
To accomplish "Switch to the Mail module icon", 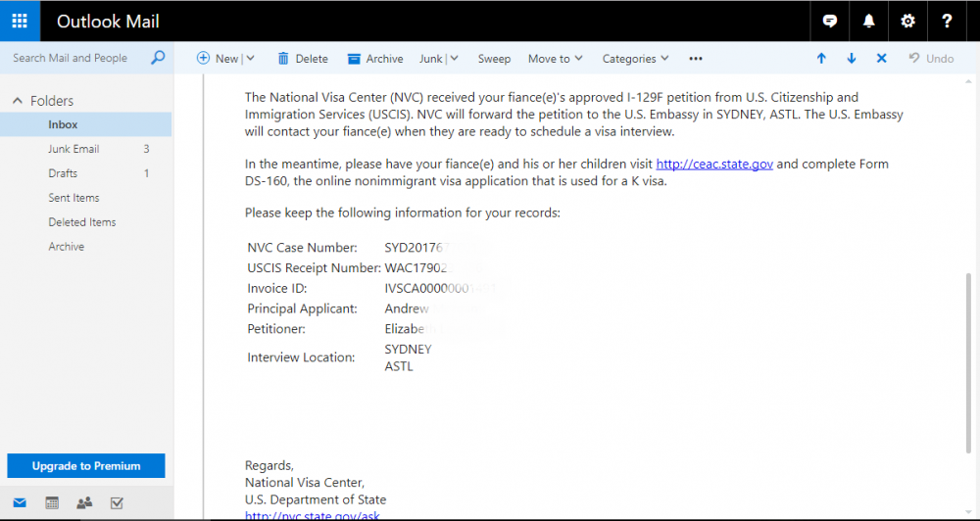I will (20, 503).
